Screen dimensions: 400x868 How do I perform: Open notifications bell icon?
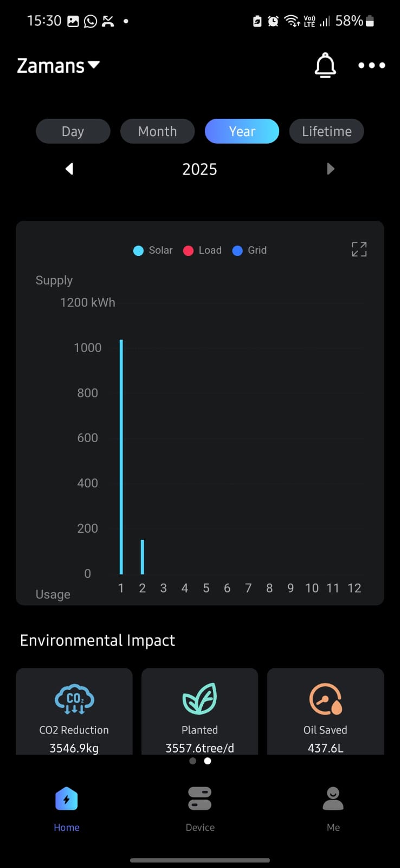coord(325,66)
